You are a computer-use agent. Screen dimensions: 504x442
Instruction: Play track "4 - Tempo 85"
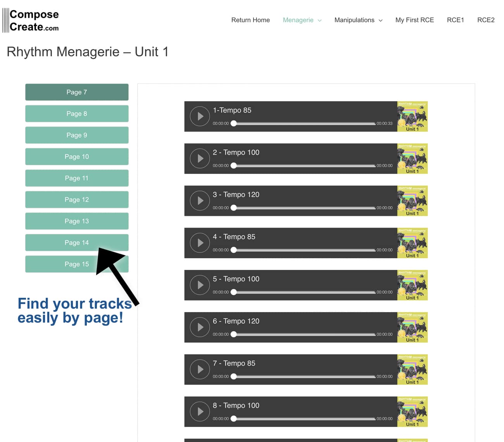[200, 243]
